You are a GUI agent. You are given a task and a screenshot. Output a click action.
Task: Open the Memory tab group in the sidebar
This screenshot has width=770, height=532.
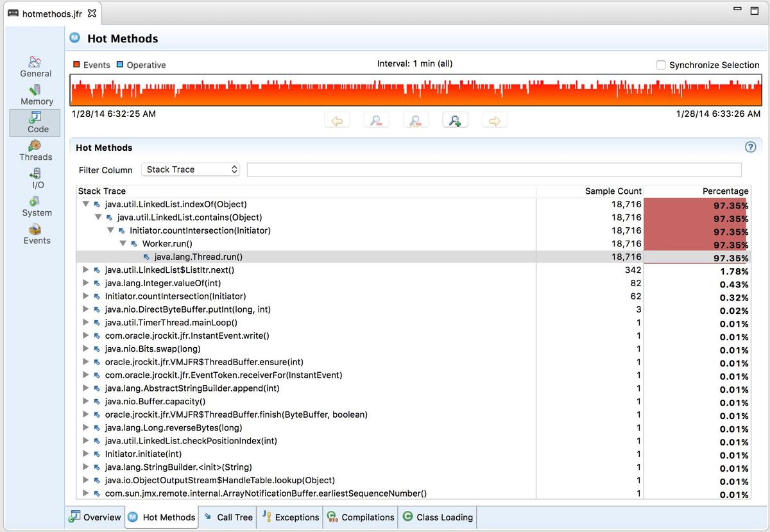(37, 94)
